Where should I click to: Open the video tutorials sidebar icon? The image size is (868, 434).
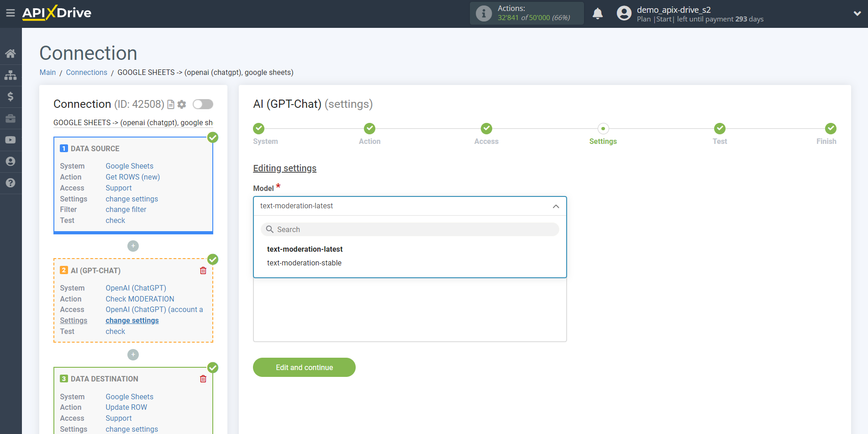click(x=11, y=140)
